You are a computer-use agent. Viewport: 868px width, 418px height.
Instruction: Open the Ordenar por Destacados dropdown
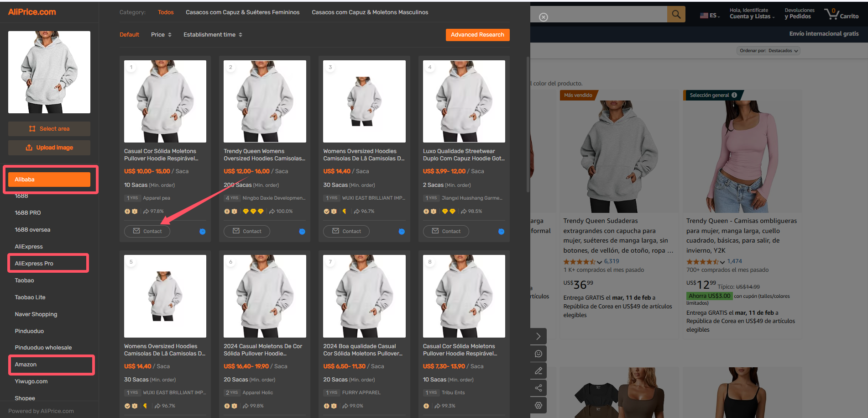click(x=769, y=51)
